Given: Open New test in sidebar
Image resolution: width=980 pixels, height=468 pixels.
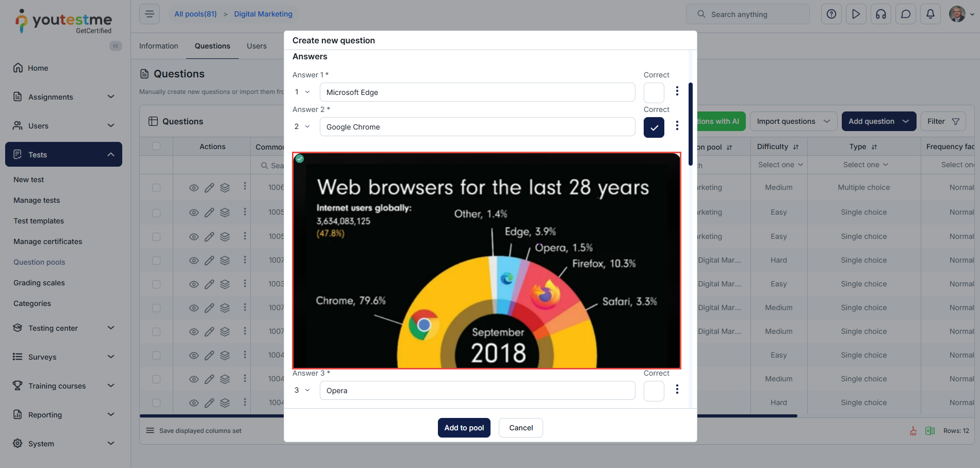Looking at the screenshot, I should click(29, 180).
